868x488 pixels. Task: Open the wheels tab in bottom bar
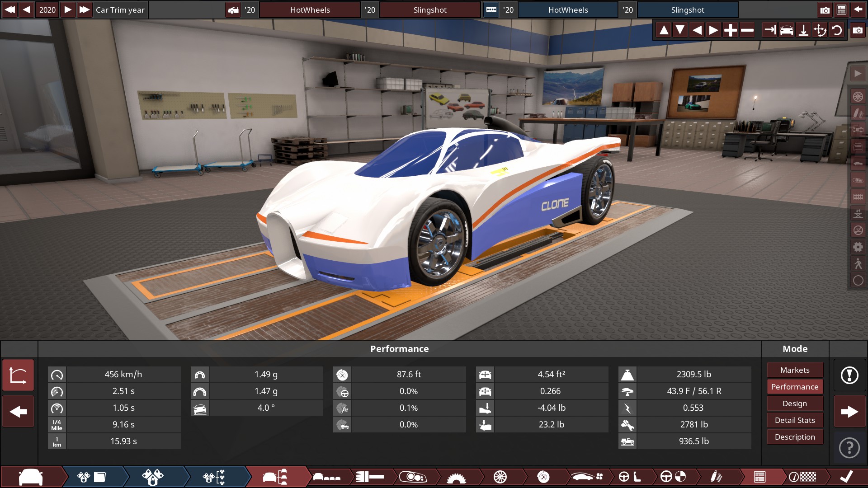coord(500,477)
